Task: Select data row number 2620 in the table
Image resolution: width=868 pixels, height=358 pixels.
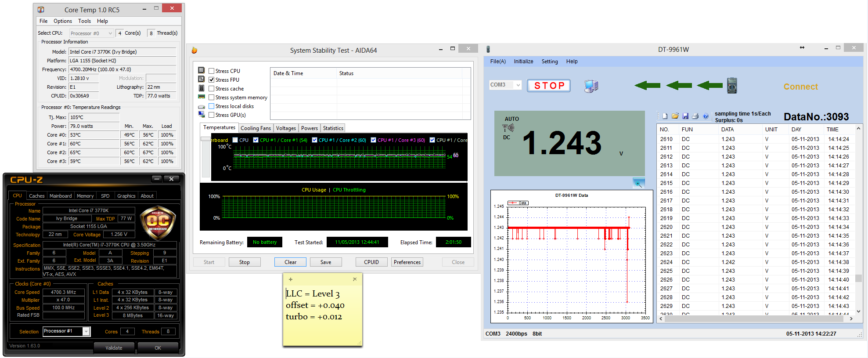Action: [755, 227]
